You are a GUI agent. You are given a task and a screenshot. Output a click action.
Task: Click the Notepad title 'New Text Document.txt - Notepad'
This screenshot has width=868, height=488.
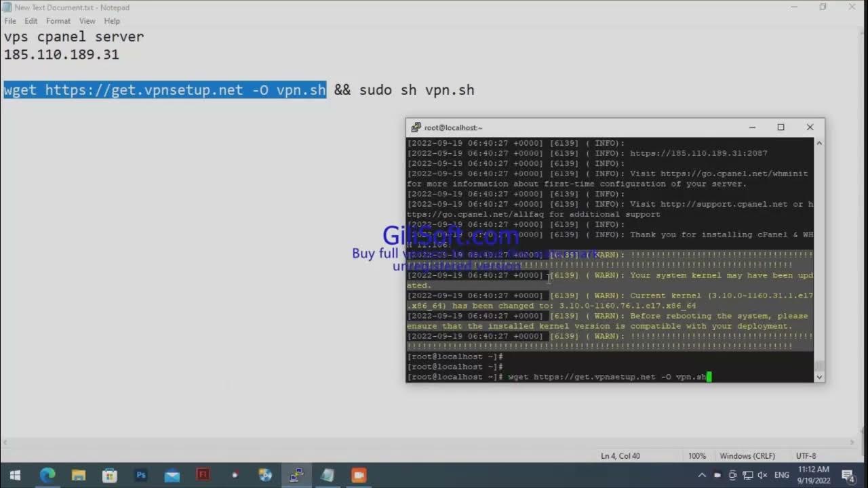72,7
